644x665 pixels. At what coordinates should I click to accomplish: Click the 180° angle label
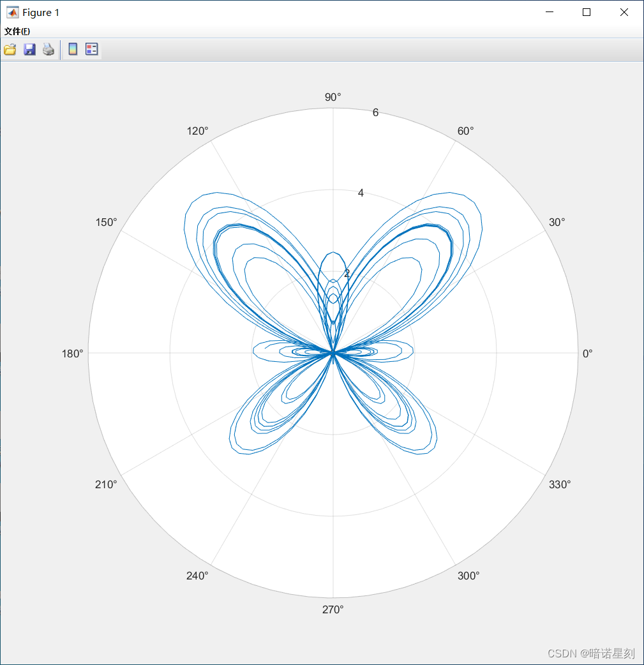click(73, 354)
